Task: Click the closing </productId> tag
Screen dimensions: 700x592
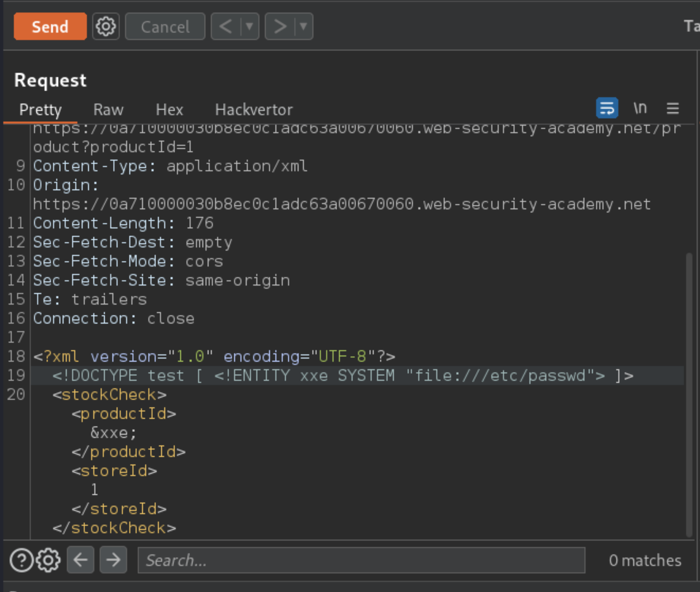Action: tap(128, 452)
